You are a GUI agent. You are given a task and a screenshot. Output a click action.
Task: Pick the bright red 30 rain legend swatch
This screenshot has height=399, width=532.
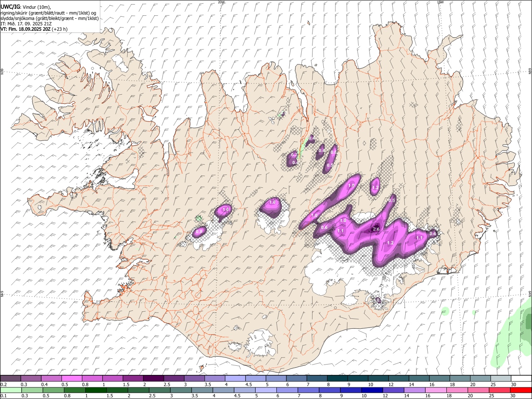(521, 390)
